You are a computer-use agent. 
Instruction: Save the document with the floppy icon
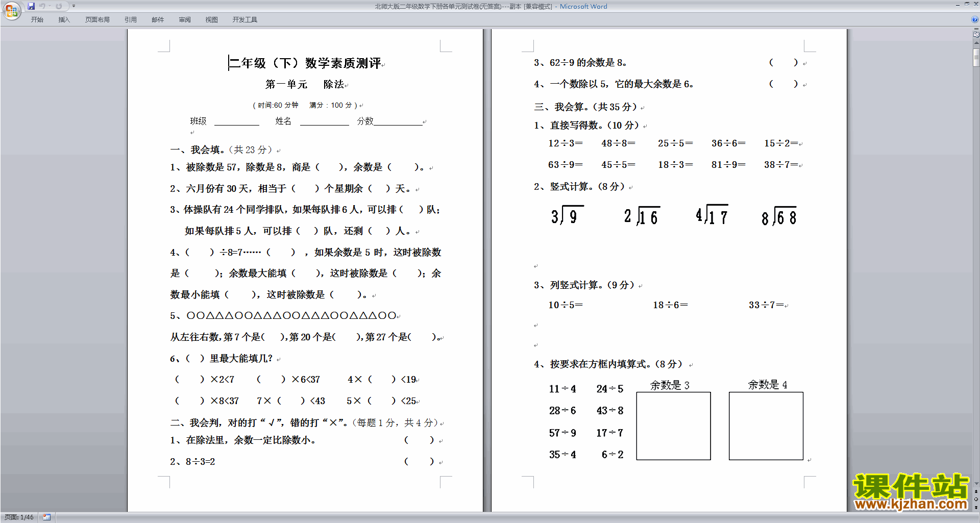[31, 6]
